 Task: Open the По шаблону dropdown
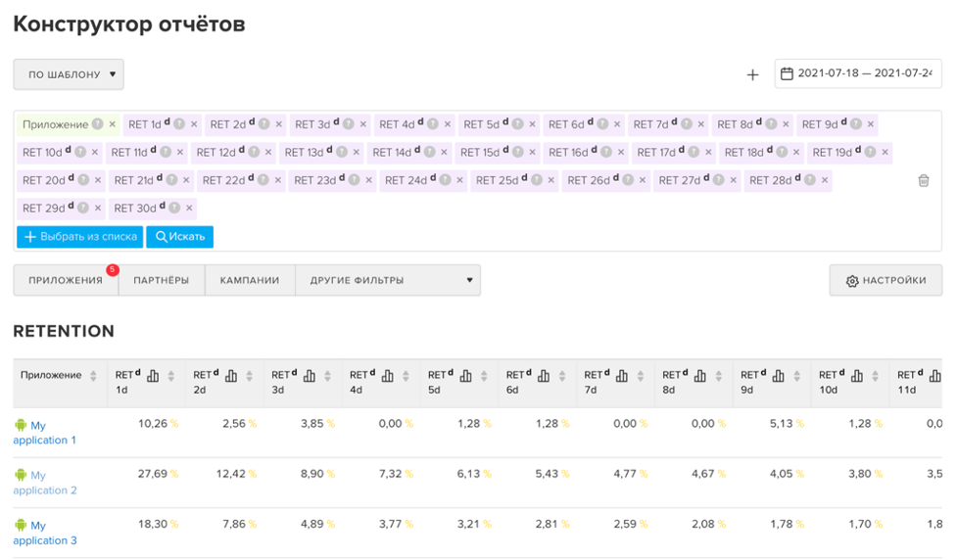[x=69, y=74]
